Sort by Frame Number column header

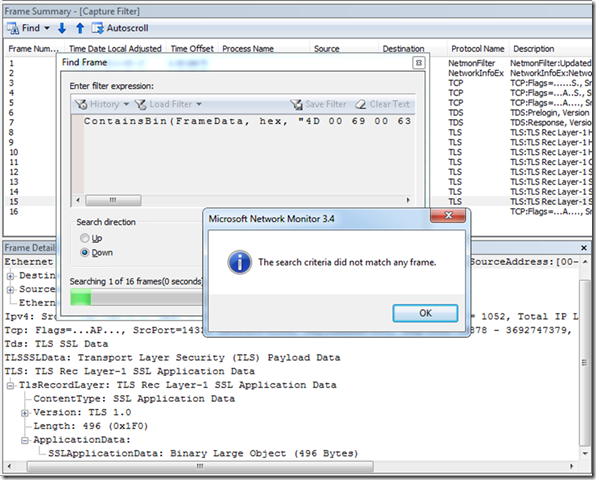[33, 49]
